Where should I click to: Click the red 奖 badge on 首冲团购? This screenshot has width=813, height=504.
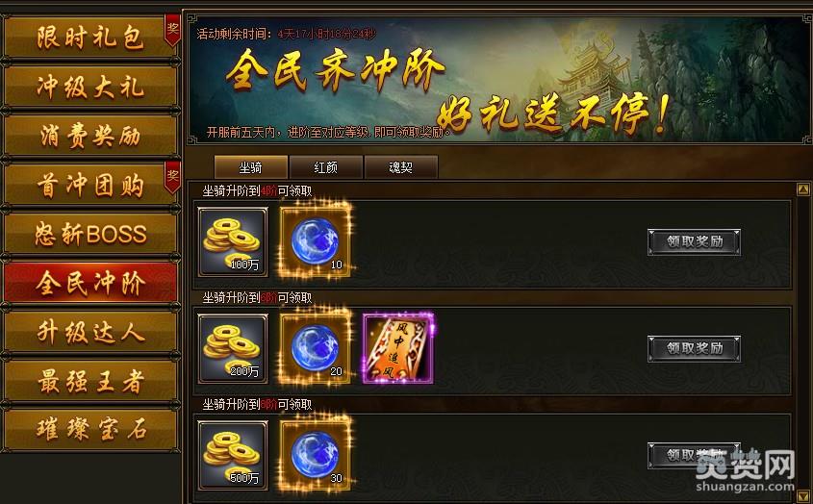pyautogui.click(x=172, y=177)
